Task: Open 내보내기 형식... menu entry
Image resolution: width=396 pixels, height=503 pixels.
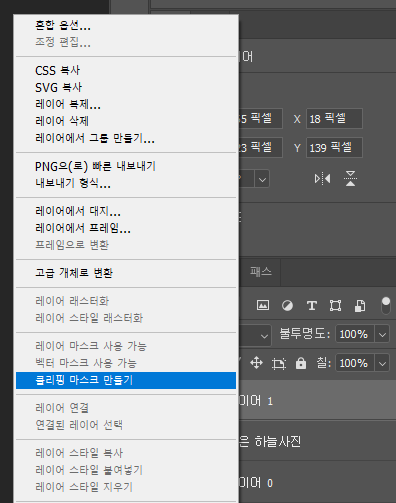Action: 126,183
